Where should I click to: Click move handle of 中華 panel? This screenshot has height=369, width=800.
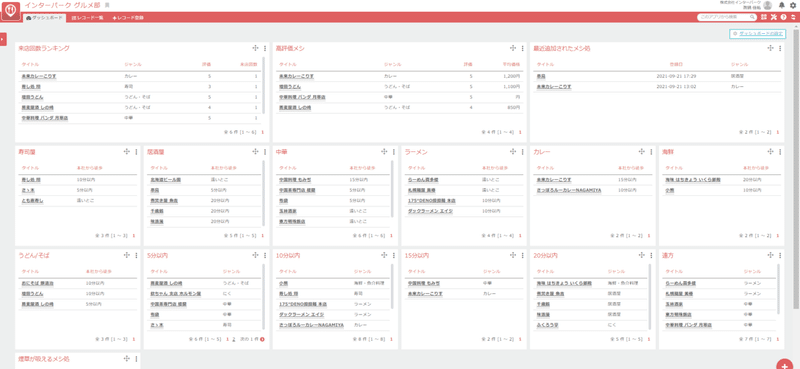pos(384,152)
